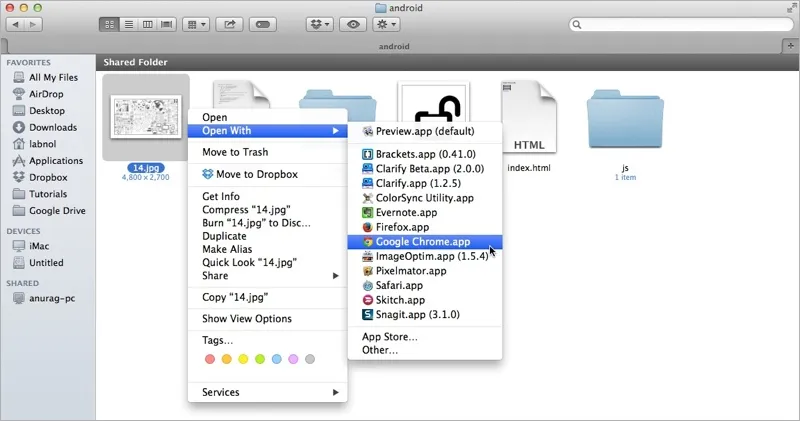Switch Finder to Cover Flow view
This screenshot has height=421, width=800.
(166, 24)
